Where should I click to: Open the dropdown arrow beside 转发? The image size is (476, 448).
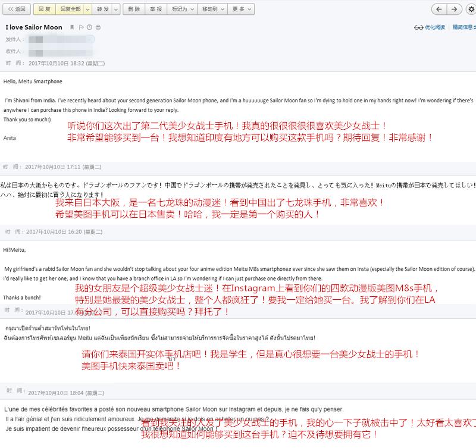coord(116,9)
